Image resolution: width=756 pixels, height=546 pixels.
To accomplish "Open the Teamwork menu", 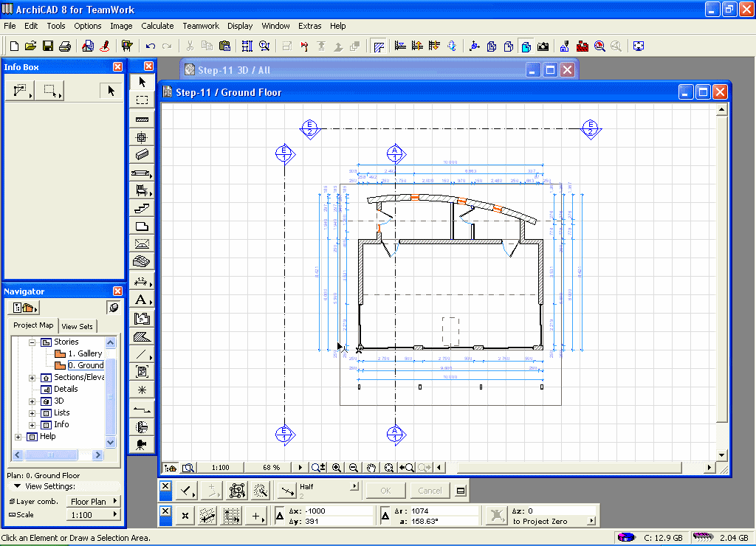I will (x=201, y=26).
